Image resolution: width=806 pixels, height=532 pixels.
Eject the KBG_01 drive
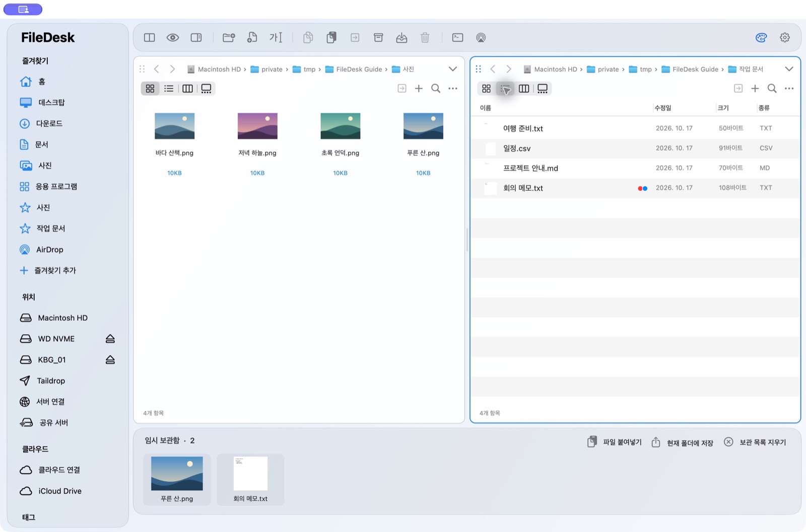(x=110, y=360)
